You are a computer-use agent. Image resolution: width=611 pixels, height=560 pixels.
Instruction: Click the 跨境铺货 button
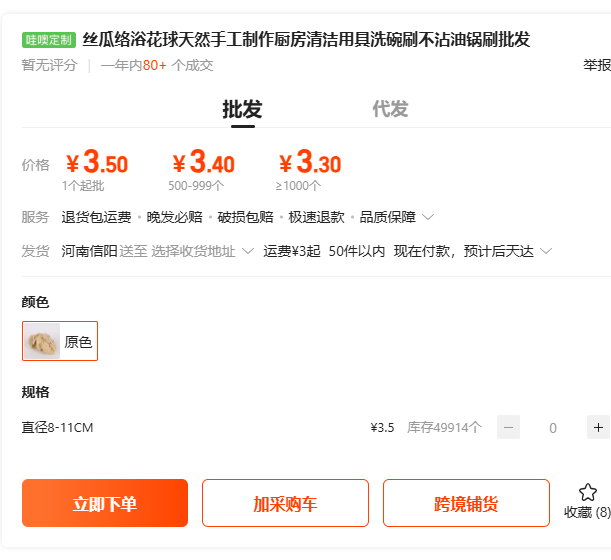[466, 503]
